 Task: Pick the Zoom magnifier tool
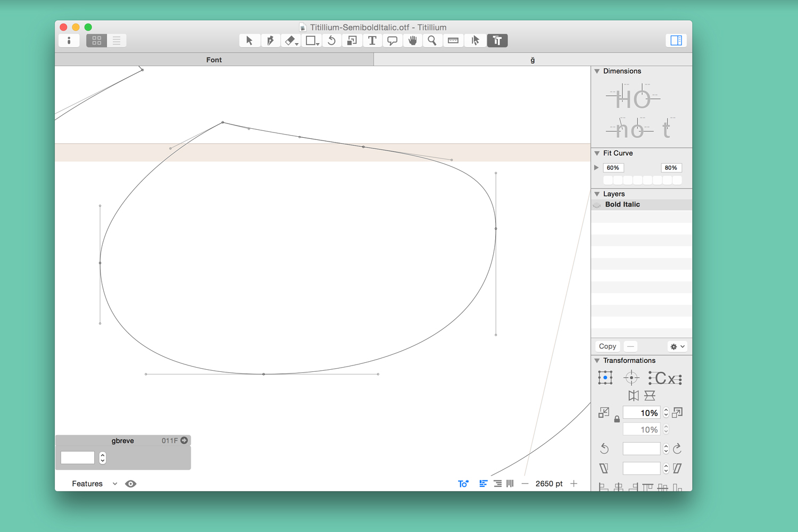coord(432,40)
